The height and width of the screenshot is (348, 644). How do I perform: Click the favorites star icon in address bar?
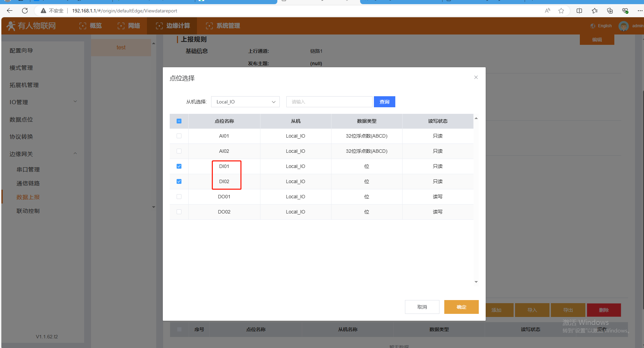(561, 11)
